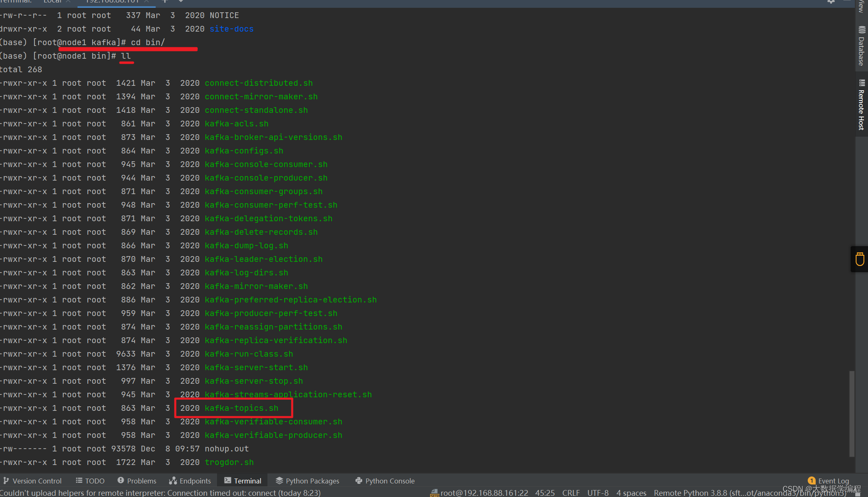The height and width of the screenshot is (497, 868).
Task: Click the kafka-reassign-partitions.sh file name
Action: coord(274,327)
